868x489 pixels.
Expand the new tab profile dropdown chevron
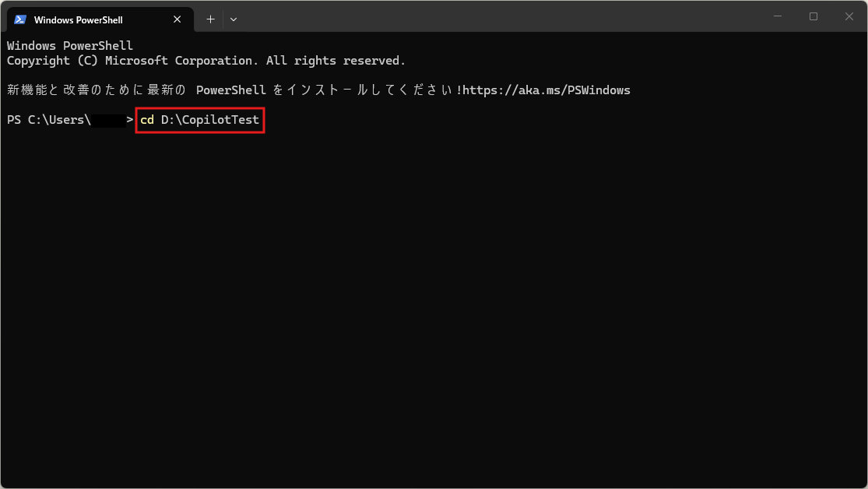coord(234,19)
